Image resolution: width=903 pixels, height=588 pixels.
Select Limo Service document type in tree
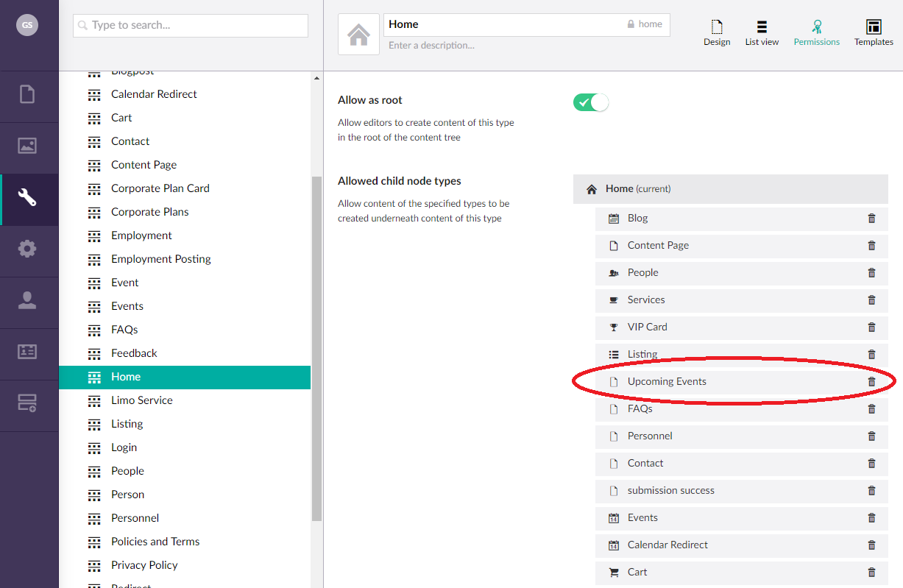coord(141,400)
